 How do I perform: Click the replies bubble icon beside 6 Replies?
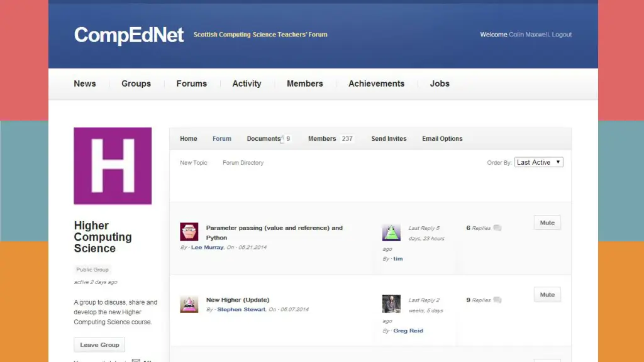pyautogui.click(x=497, y=228)
